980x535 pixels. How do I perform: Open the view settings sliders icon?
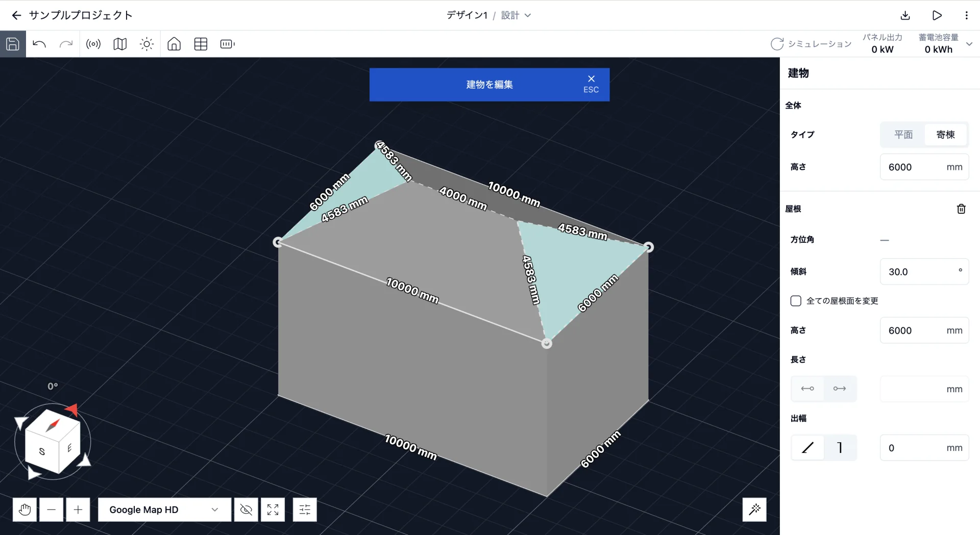(305, 509)
